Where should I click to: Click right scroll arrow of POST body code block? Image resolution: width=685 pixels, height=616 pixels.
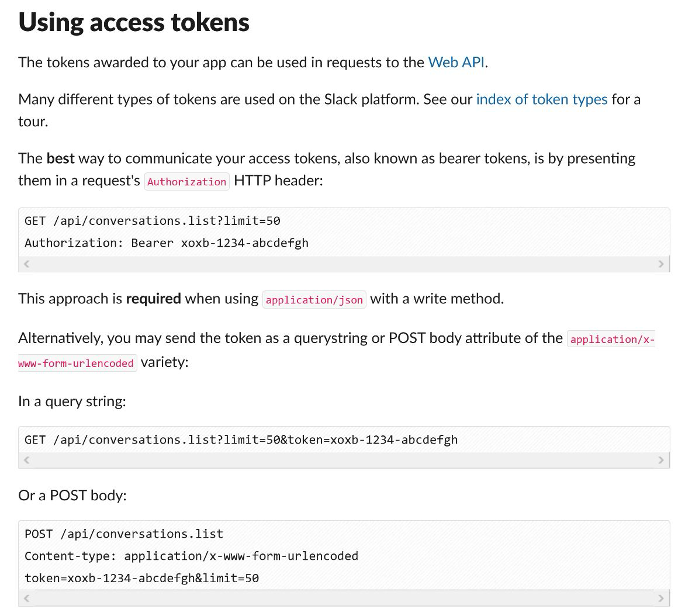pyautogui.click(x=661, y=598)
